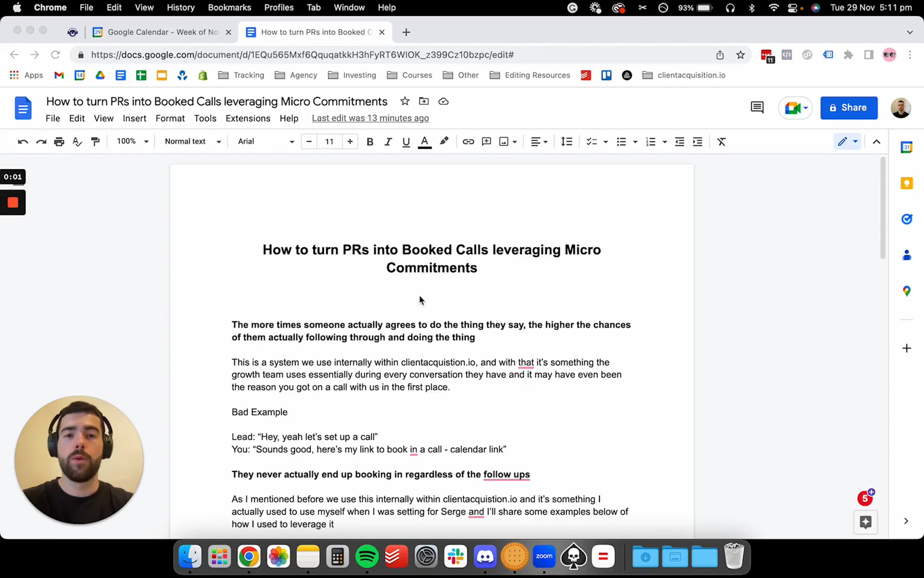The height and width of the screenshot is (578, 924).
Task: Toggle bold formatting
Action: click(370, 141)
